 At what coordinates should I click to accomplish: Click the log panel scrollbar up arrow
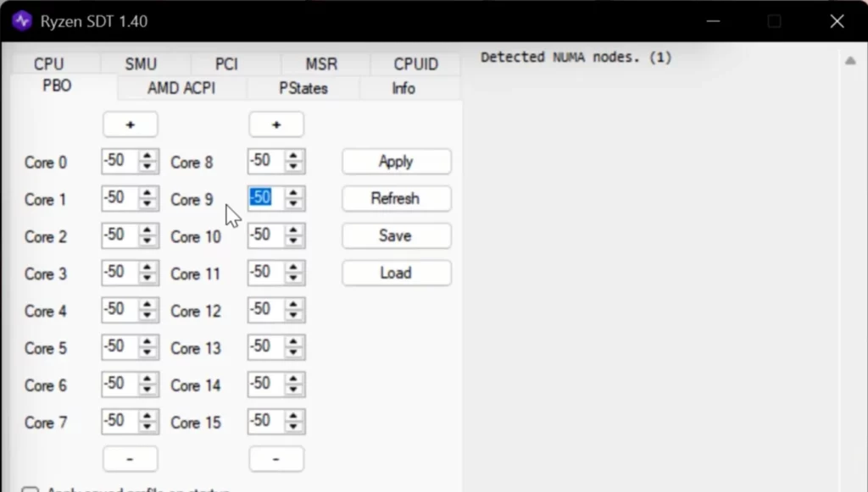tap(850, 61)
